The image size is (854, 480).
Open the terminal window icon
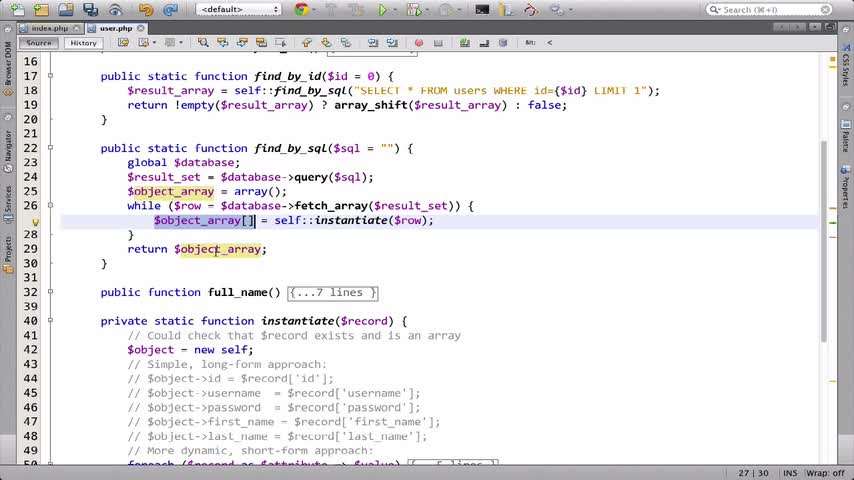[482, 10]
